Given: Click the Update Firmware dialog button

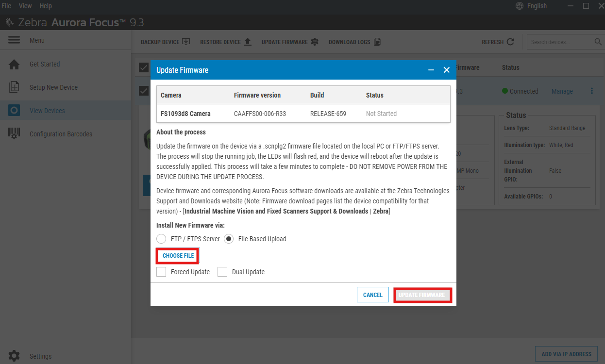Looking at the screenshot, I should coord(422,295).
